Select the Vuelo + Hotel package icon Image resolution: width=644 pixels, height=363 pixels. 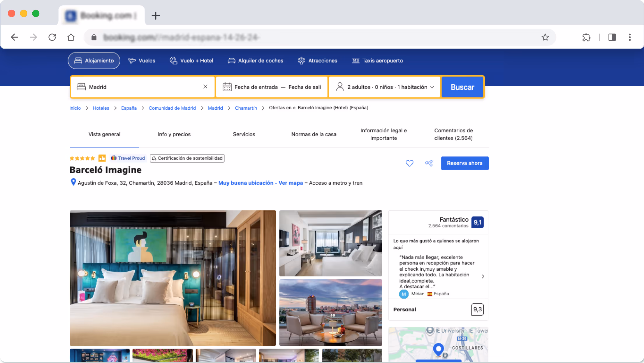point(173,60)
